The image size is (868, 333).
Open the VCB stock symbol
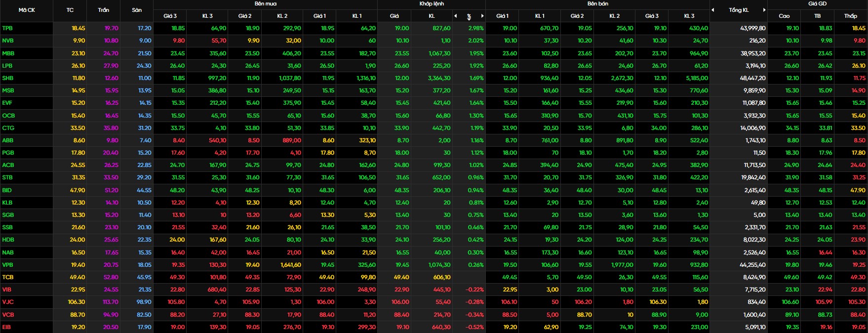[x=8, y=315]
